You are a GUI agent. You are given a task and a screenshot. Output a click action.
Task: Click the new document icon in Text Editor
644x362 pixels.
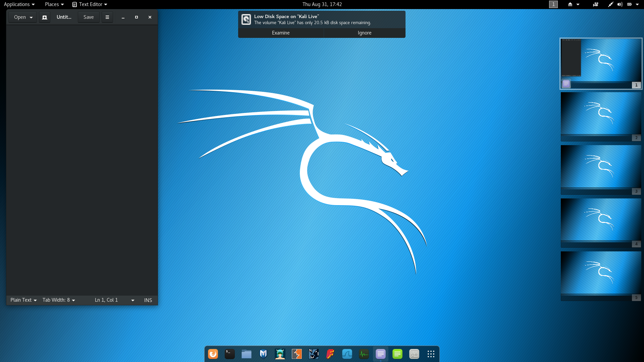(45, 17)
